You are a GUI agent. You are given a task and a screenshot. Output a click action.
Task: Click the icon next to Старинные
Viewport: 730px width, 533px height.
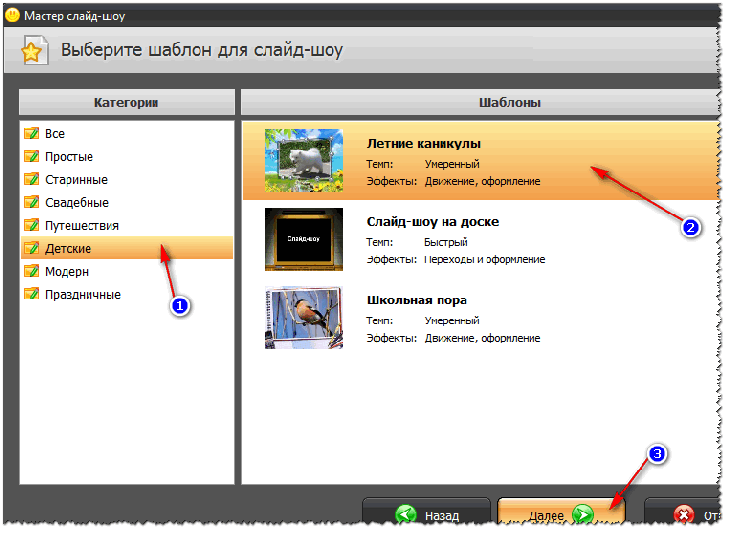[32, 180]
